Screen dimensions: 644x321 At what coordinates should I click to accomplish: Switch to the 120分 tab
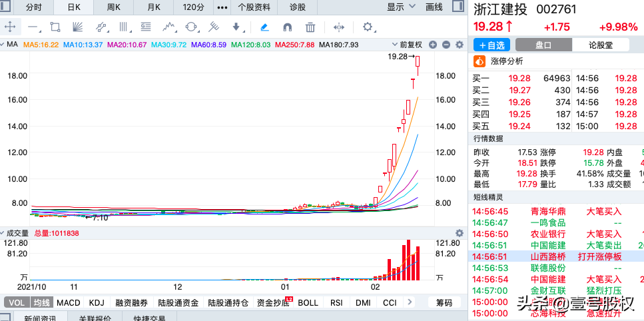click(193, 7)
